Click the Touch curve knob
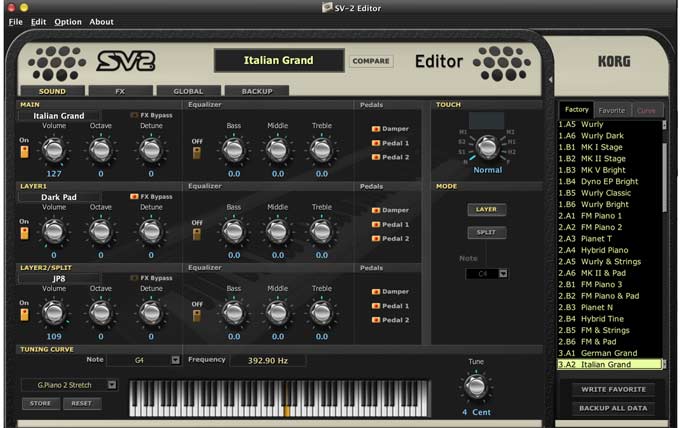Image resolution: width=680 pixels, height=428 pixels. pos(487,147)
